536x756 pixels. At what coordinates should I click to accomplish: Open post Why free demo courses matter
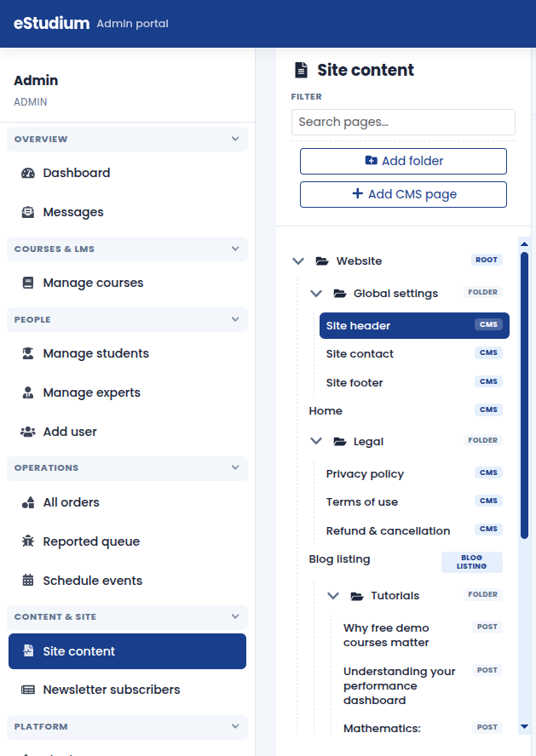(424, 635)
